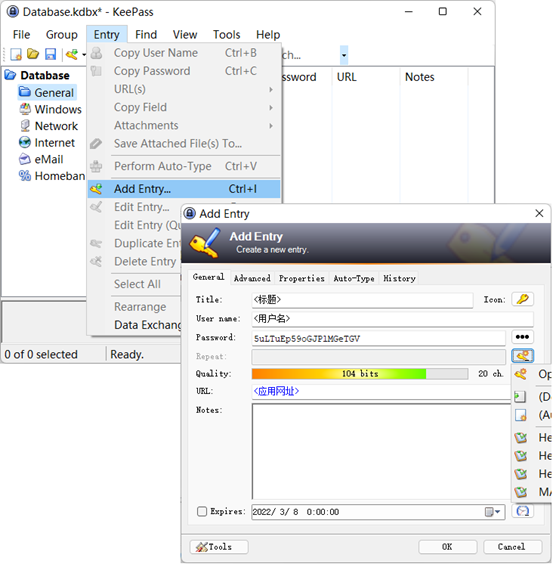Switch to the General tab in Add Entry
Viewport: 553px width, 564px height.
208,277
